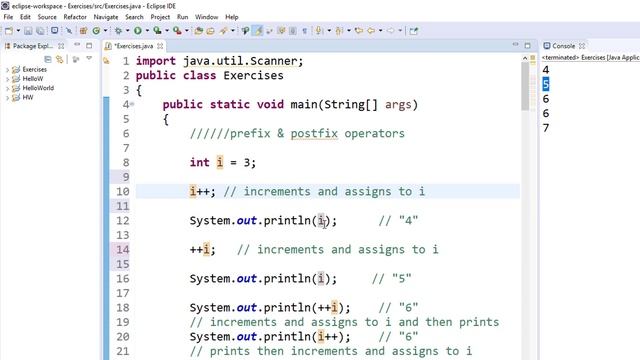Screen dimensions: 640x360
Task: Open the Source menu
Action: (x=47, y=17)
